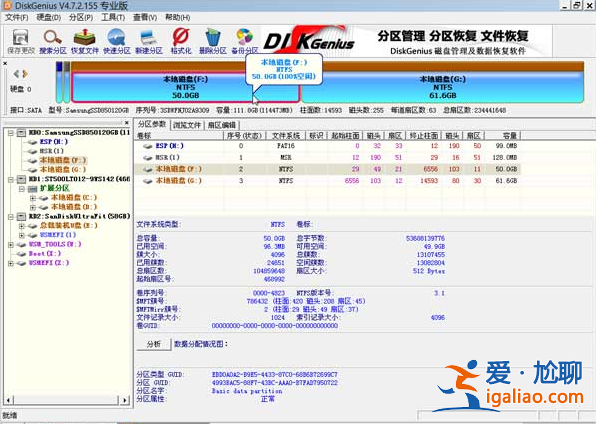The width and height of the screenshot is (596, 424).
Task: Expand the USB_TOOLS tree node
Action: (11, 245)
